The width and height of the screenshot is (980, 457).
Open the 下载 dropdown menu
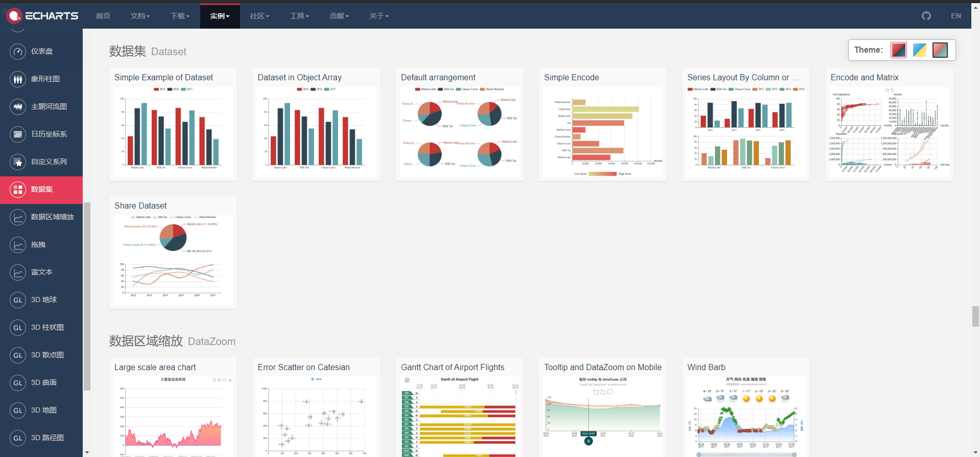pos(180,16)
